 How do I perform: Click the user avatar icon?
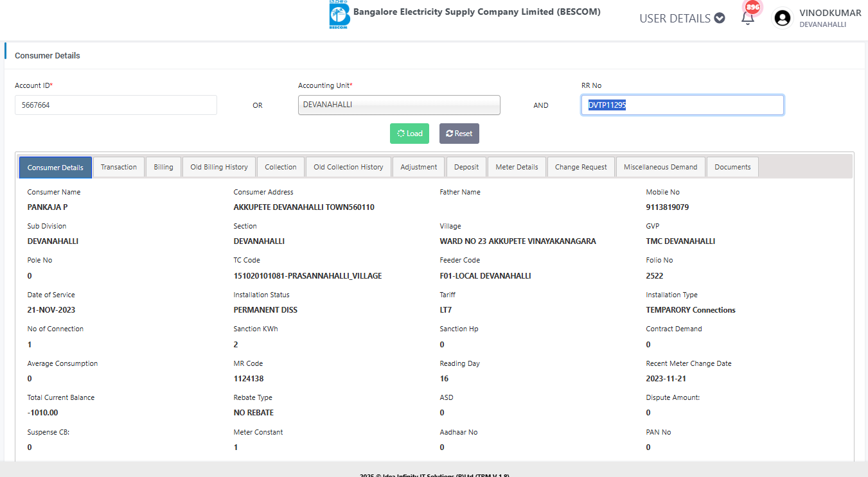tap(783, 18)
